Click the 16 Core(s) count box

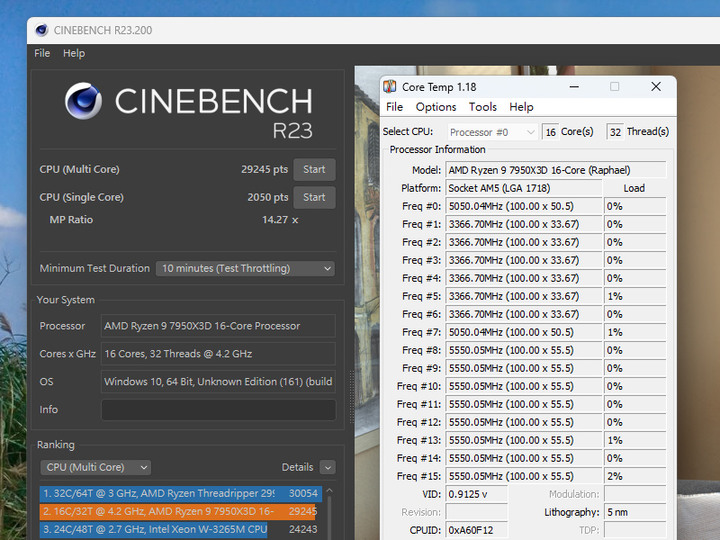[550, 132]
